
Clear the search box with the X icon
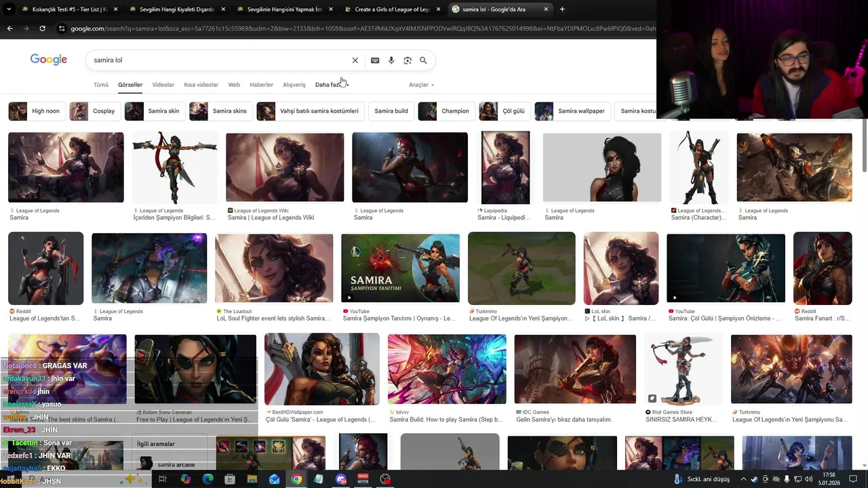click(355, 60)
